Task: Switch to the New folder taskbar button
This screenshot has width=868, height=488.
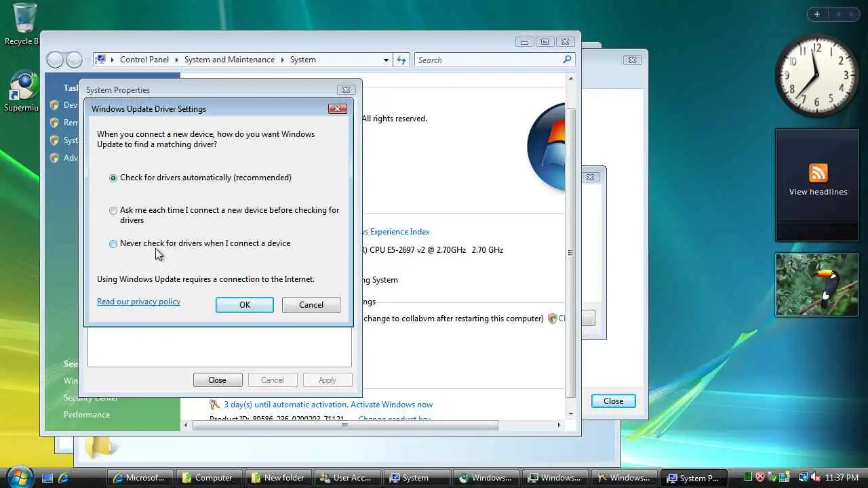Action: (x=278, y=478)
